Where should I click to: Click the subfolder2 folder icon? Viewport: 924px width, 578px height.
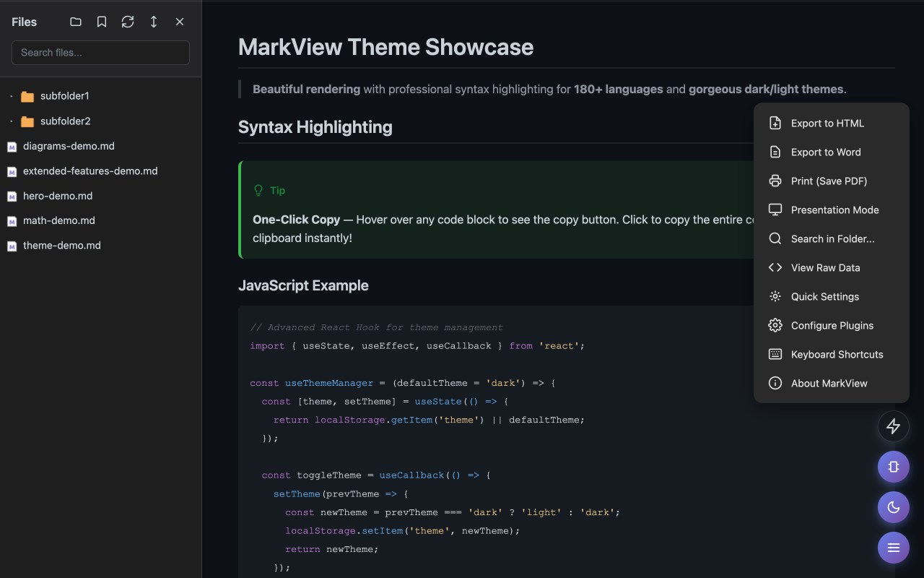[27, 121]
